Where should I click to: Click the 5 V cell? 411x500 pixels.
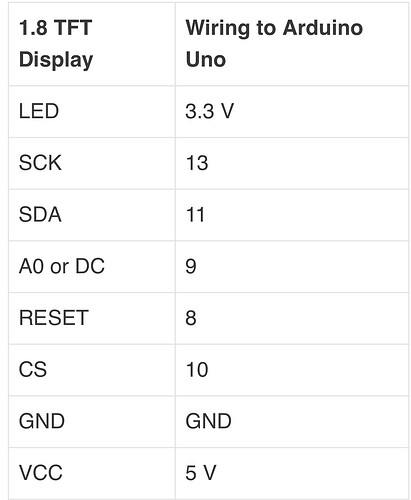(x=292, y=473)
